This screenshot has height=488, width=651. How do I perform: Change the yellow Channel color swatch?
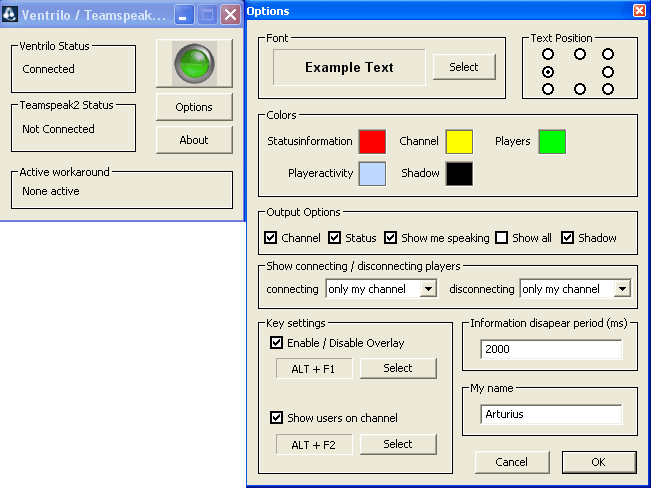point(459,142)
